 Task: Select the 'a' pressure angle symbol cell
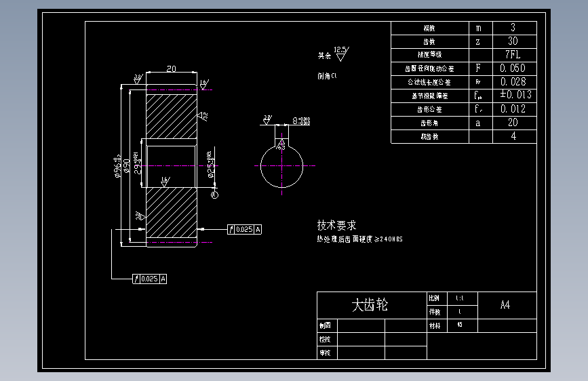point(477,123)
